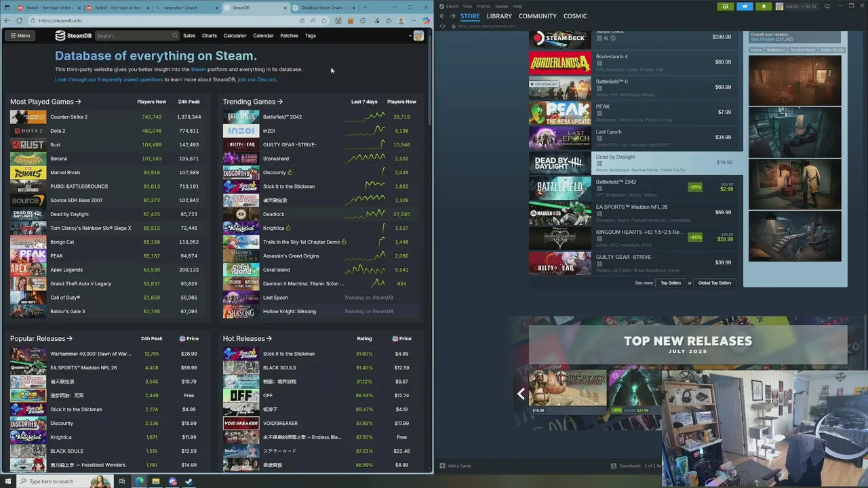Reload the browser page
Screen dimensions: 868x488
(19, 20)
